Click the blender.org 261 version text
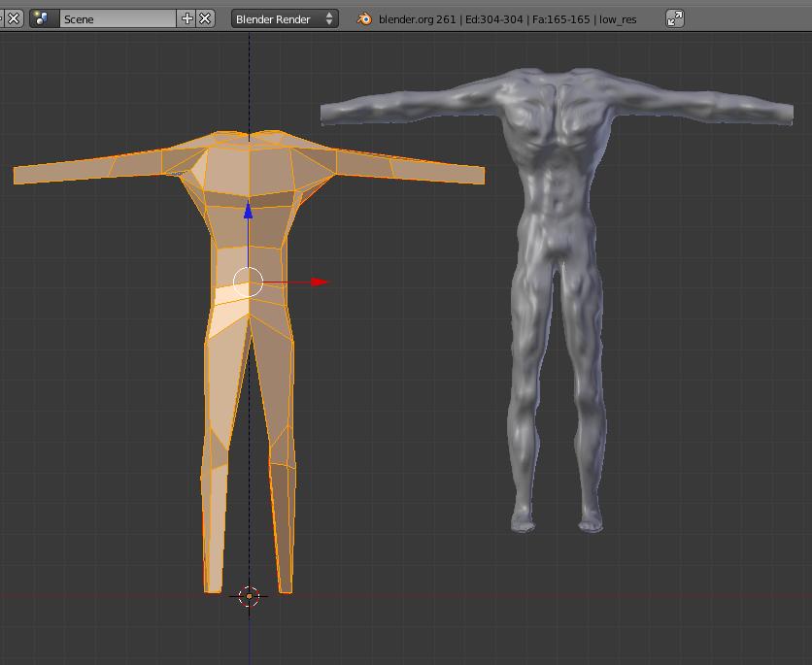This screenshot has height=665, width=812. 417,18
